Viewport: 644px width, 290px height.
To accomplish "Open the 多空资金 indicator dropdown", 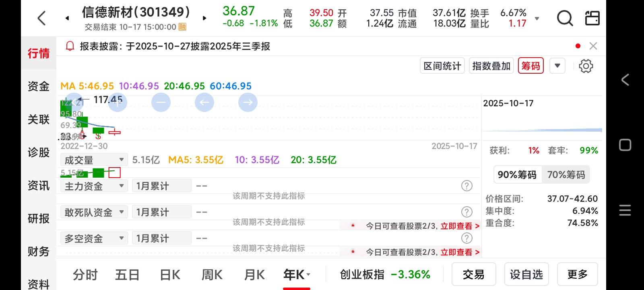I will 94,238.
